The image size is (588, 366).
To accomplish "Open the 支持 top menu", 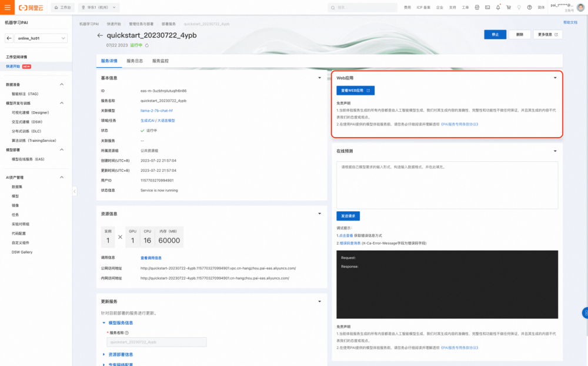I will coord(452,8).
